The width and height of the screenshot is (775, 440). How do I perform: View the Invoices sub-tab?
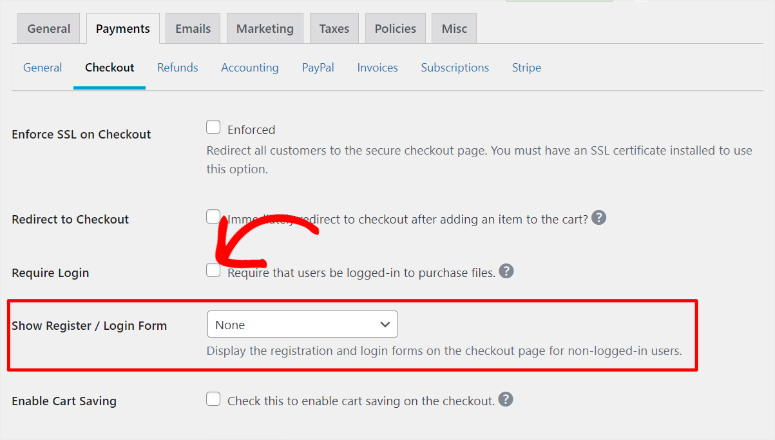(x=377, y=68)
